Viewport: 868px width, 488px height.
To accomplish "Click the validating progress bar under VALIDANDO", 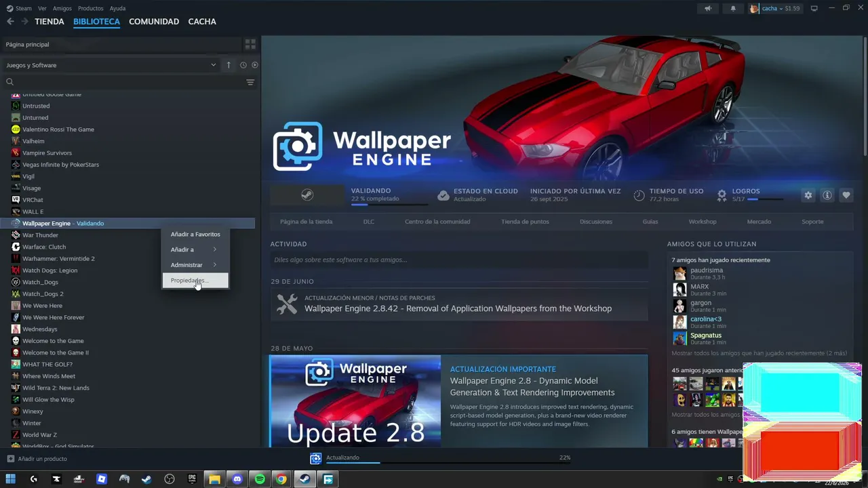I will point(389,204).
